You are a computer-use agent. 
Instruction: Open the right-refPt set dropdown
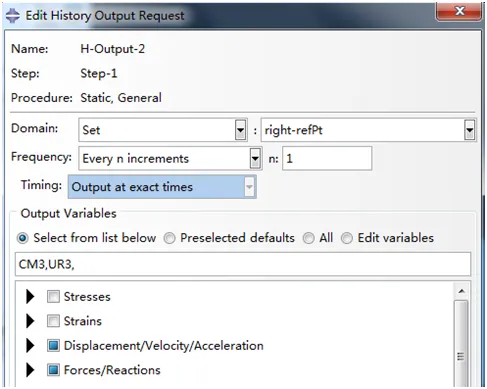click(x=368, y=130)
